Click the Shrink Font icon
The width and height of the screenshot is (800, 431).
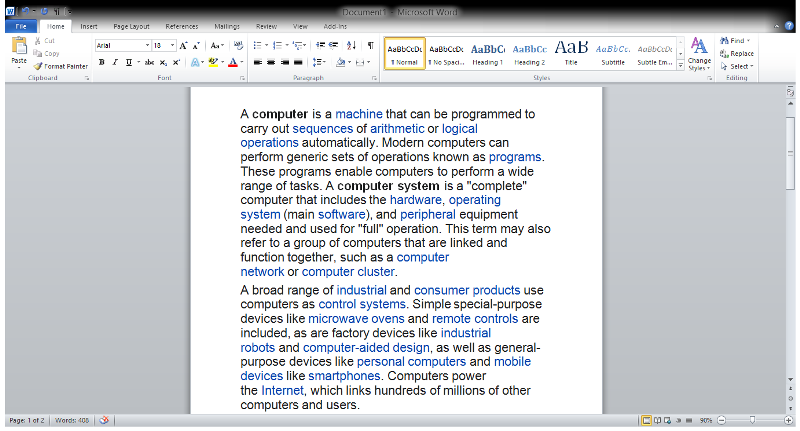pos(196,45)
